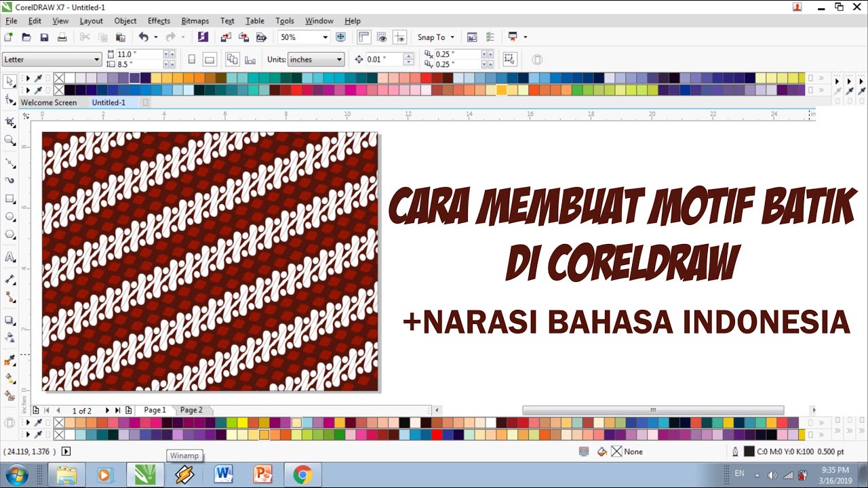This screenshot has height=488, width=868.
Task: Select the Drop Shadow tool
Action: (x=9, y=320)
